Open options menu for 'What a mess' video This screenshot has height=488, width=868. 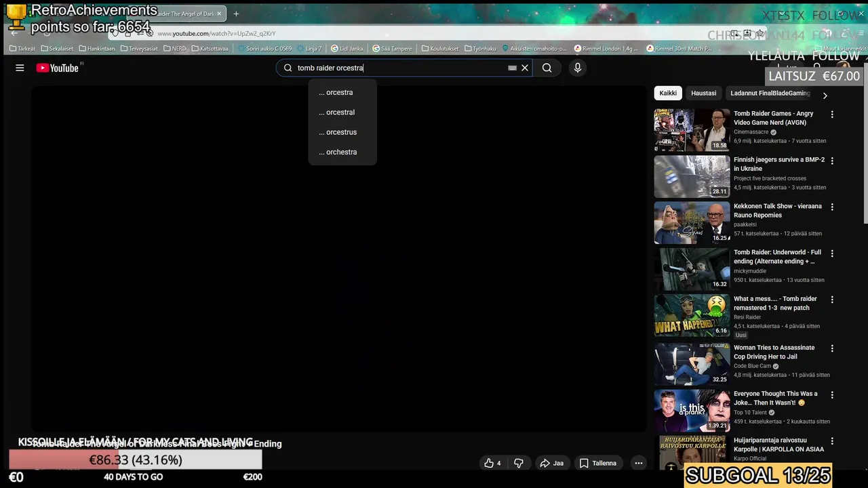(832, 300)
